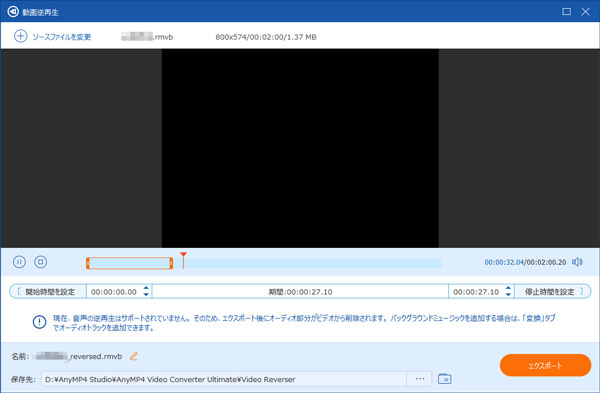Viewport: 600px width, 393px height.
Task: Click the right orange trim handle
Action: [x=171, y=263]
